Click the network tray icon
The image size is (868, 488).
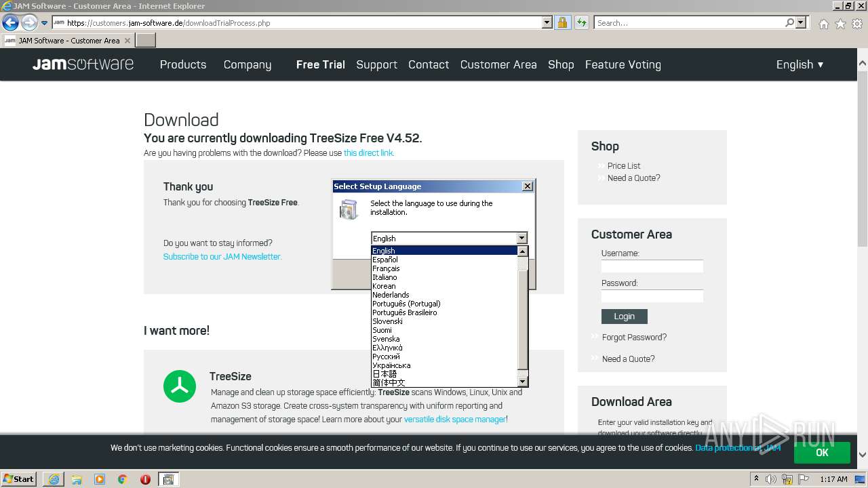click(787, 479)
